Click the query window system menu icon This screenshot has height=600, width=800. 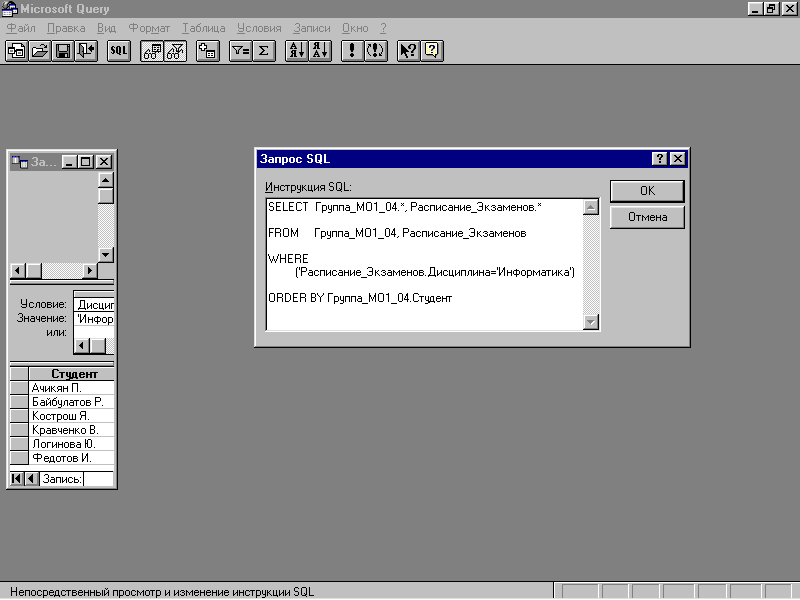pyautogui.click(x=20, y=162)
